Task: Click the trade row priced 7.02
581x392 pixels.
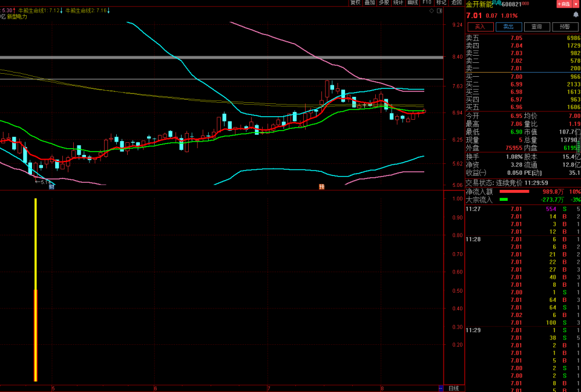Action: click(523, 315)
